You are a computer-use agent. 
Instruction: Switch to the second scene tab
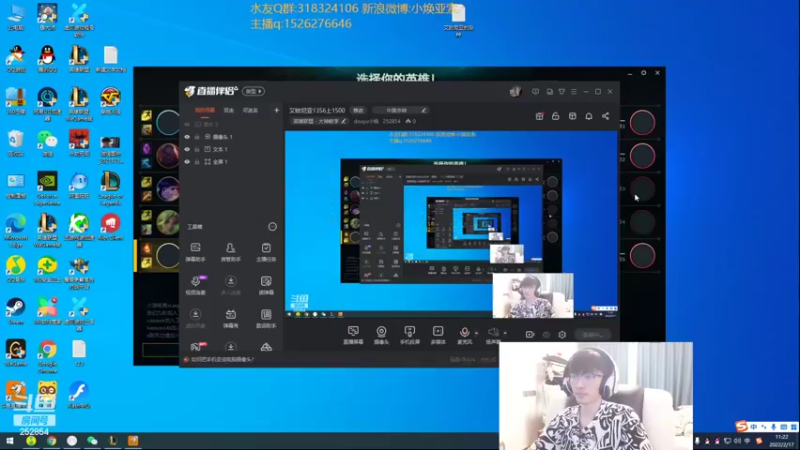click(229, 110)
